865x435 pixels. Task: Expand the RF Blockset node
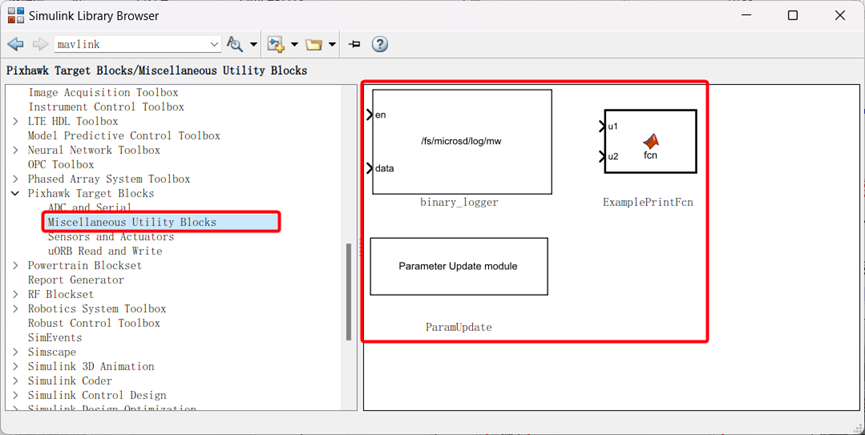coord(15,294)
